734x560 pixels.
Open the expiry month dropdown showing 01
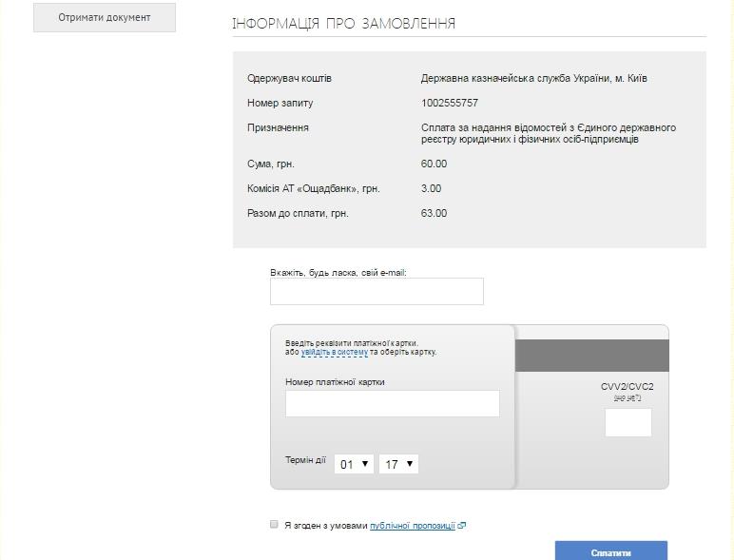pyautogui.click(x=354, y=464)
